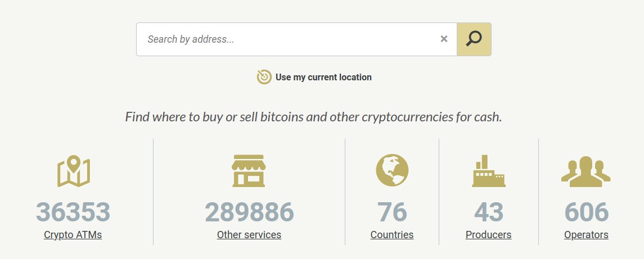Click the 289886 services count number

[x=249, y=212]
